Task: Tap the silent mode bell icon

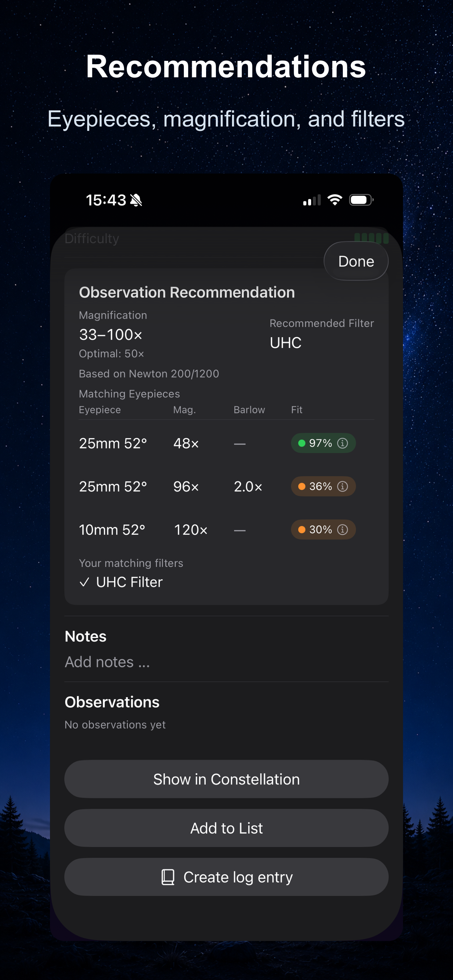Action: tap(136, 200)
